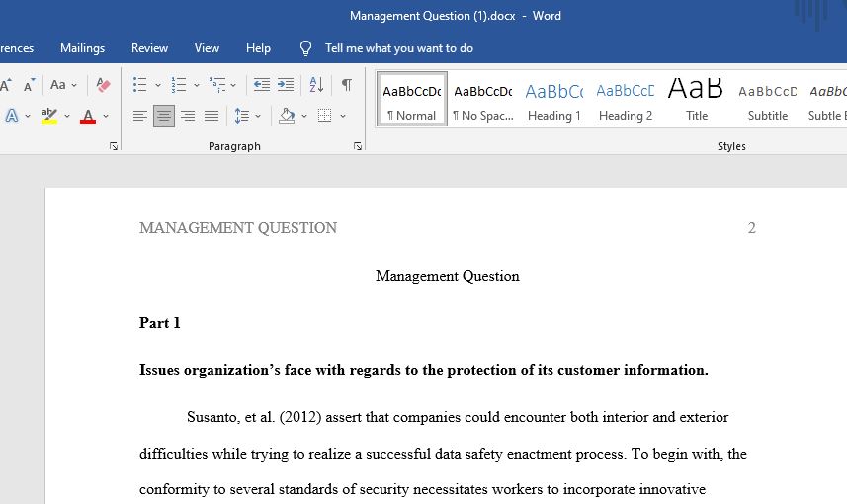The height and width of the screenshot is (504, 847).
Task: Open the Line Spacing dropdown arrow
Action: 258,116
